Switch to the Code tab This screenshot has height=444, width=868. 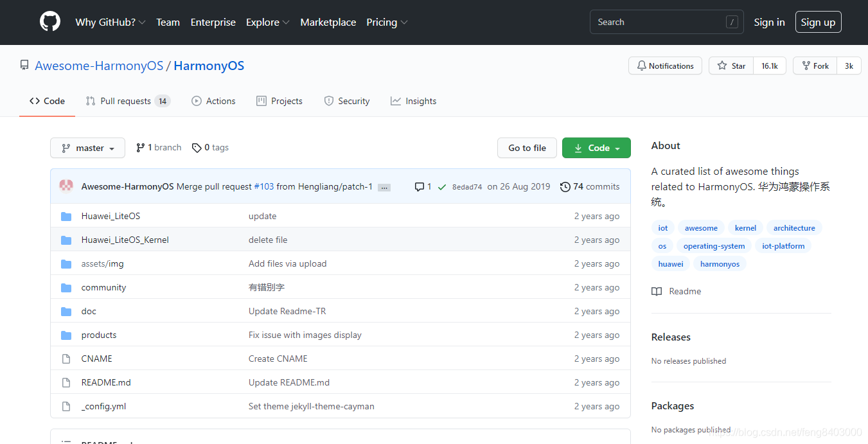click(48, 101)
